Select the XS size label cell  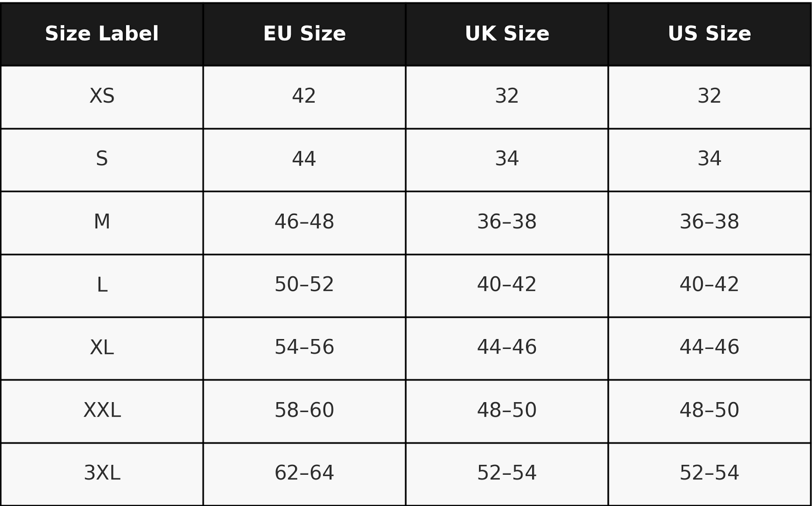click(102, 97)
